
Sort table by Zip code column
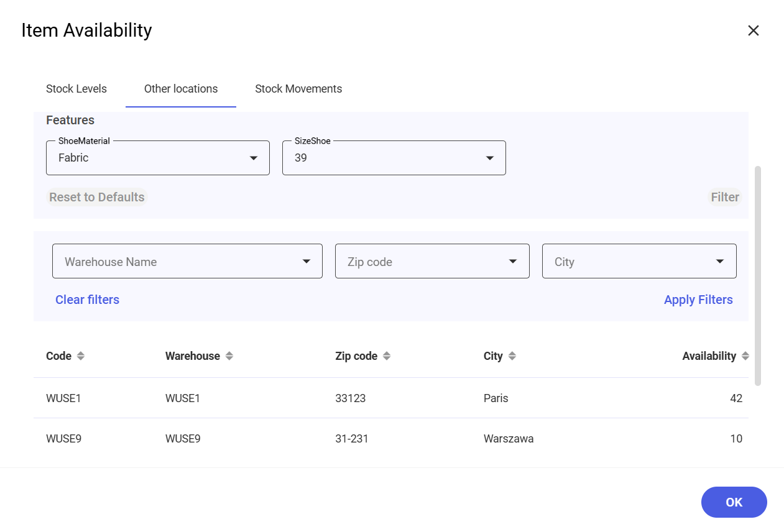(x=362, y=356)
